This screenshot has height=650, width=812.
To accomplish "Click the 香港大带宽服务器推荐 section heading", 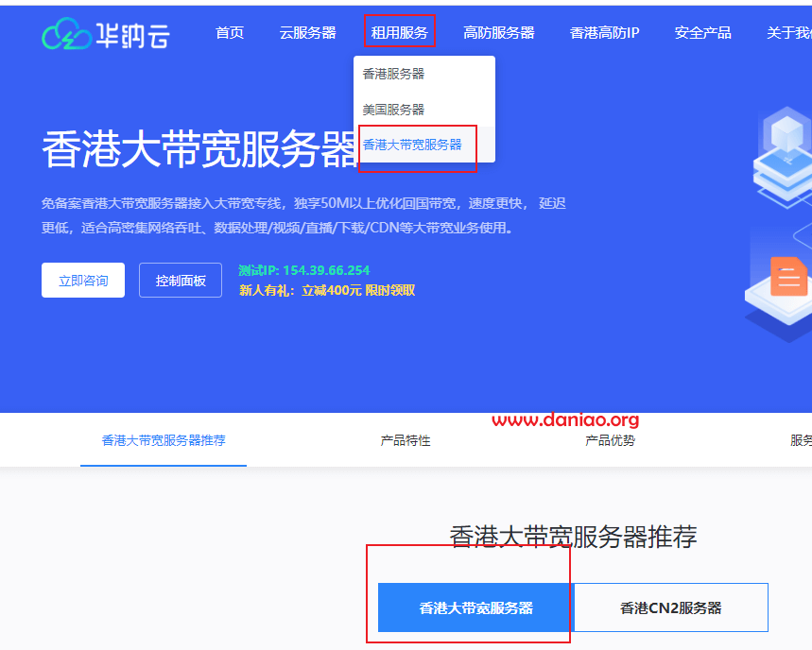I will pyautogui.click(x=573, y=537).
